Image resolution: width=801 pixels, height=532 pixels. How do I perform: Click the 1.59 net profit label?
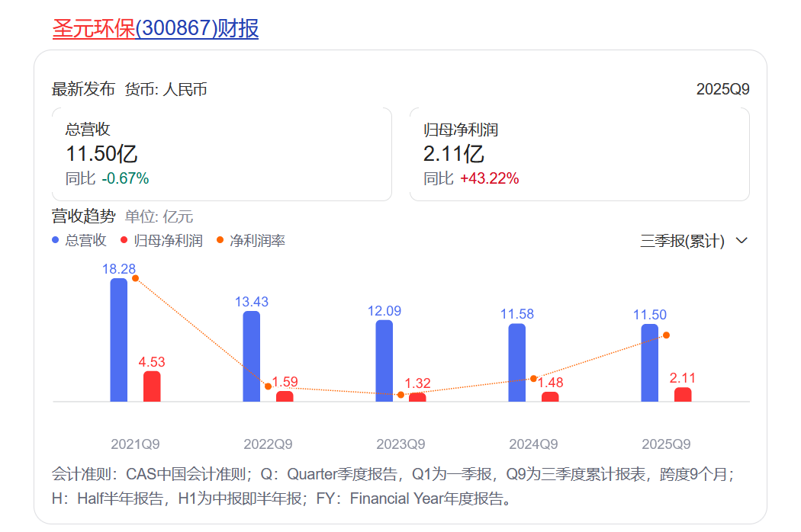click(x=285, y=382)
